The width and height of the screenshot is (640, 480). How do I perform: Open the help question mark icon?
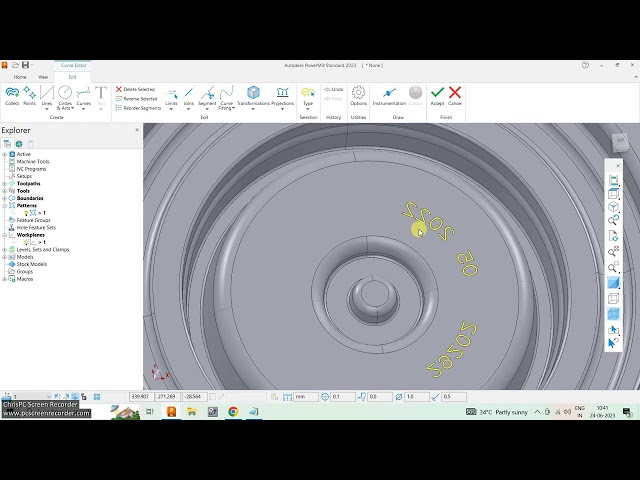[585, 65]
